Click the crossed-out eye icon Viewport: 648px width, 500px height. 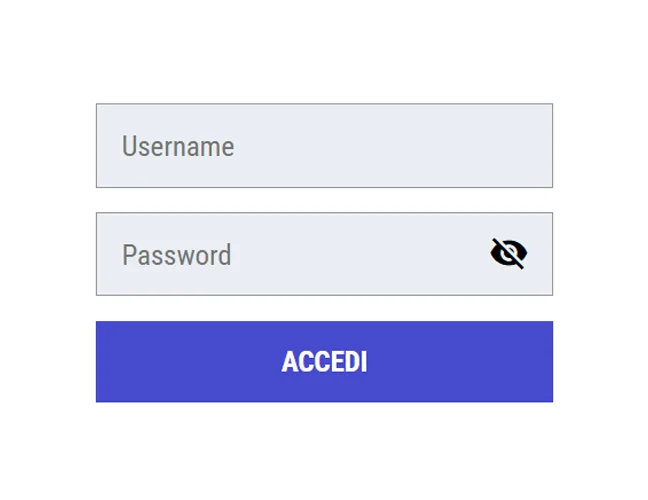[509, 253]
